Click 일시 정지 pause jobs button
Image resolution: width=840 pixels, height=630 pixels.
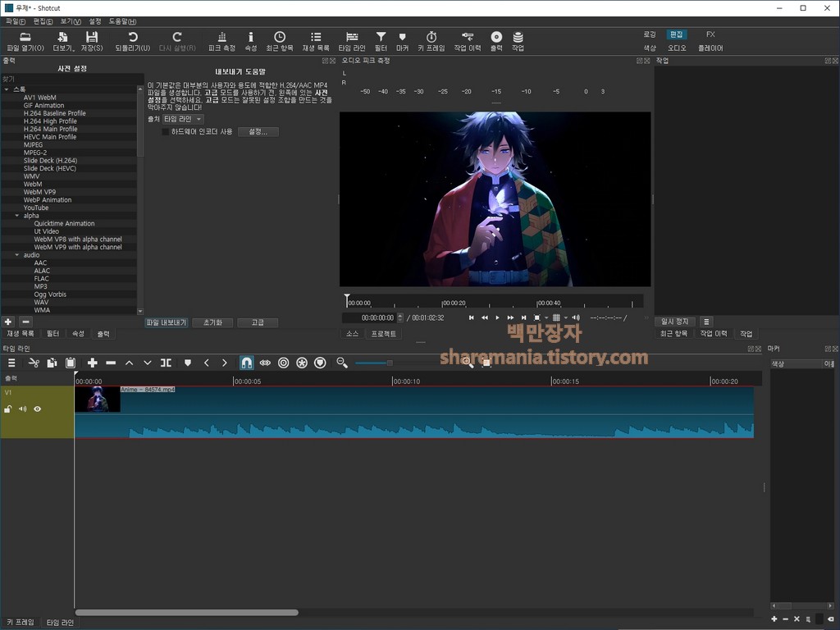[x=674, y=322]
